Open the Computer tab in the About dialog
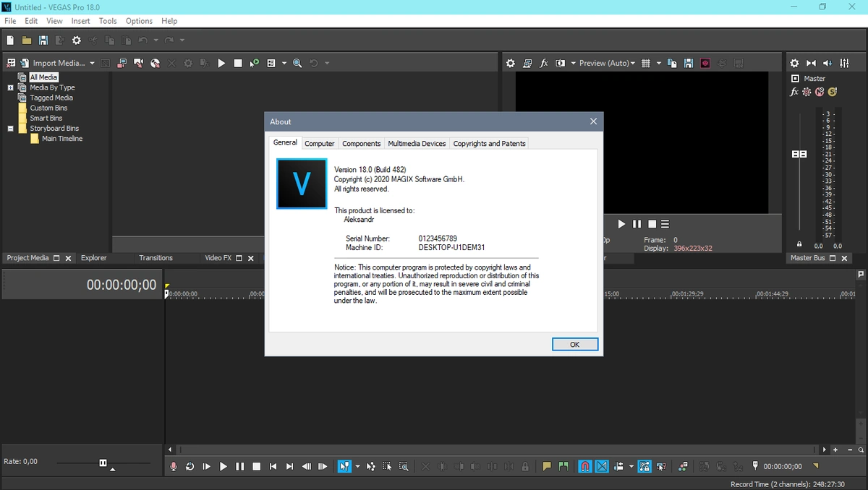 [320, 144]
